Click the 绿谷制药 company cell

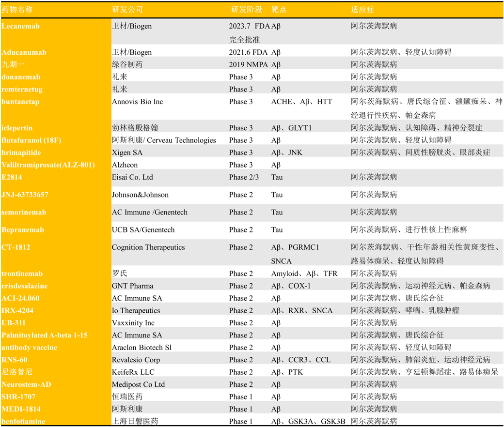[x=127, y=64]
